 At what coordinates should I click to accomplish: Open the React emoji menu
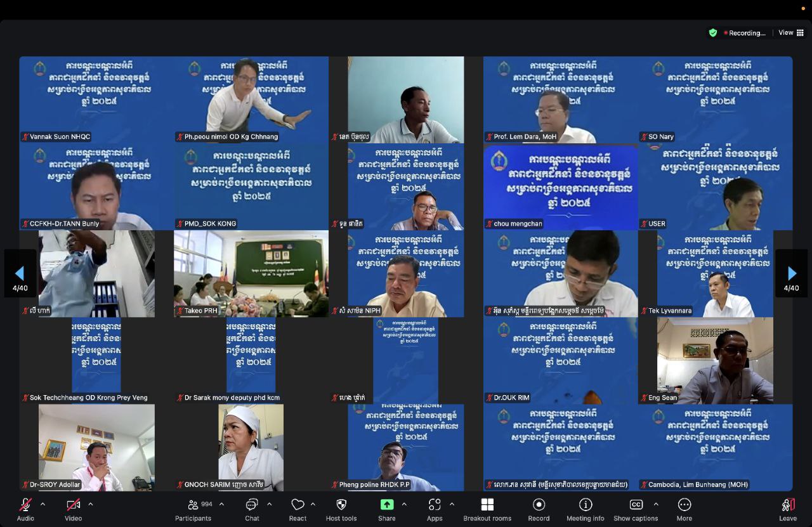[x=298, y=509]
